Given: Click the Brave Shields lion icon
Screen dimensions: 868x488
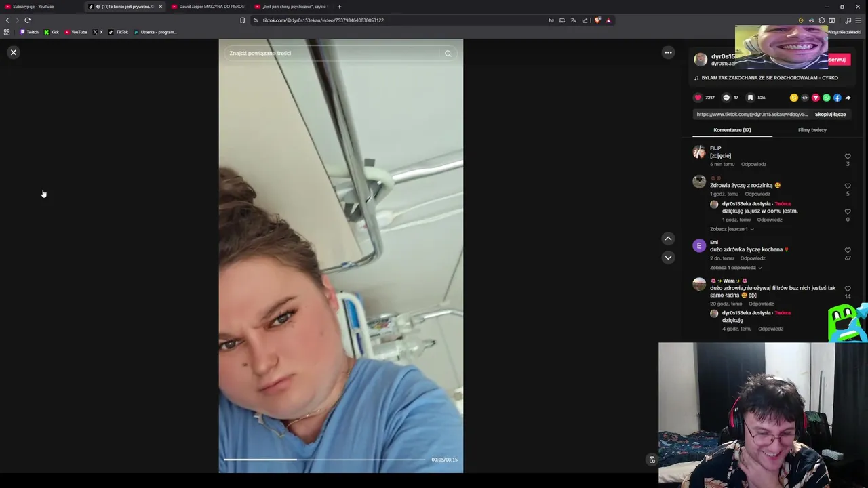Looking at the screenshot, I should tap(597, 20).
